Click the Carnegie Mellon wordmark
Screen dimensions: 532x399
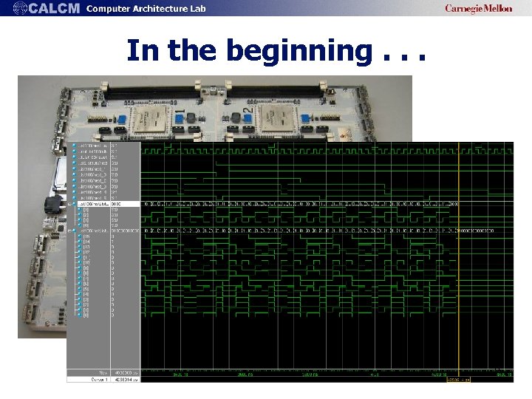[x=478, y=8]
